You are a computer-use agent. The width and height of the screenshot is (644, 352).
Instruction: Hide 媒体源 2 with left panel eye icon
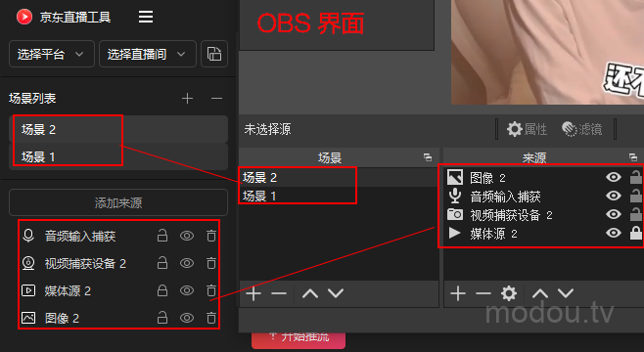click(x=187, y=290)
